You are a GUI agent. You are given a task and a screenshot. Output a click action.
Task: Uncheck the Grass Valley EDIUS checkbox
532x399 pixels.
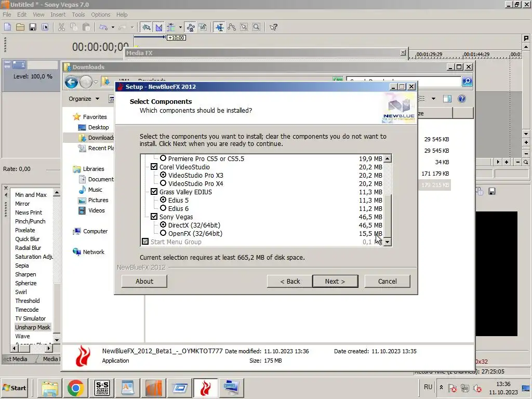(154, 192)
